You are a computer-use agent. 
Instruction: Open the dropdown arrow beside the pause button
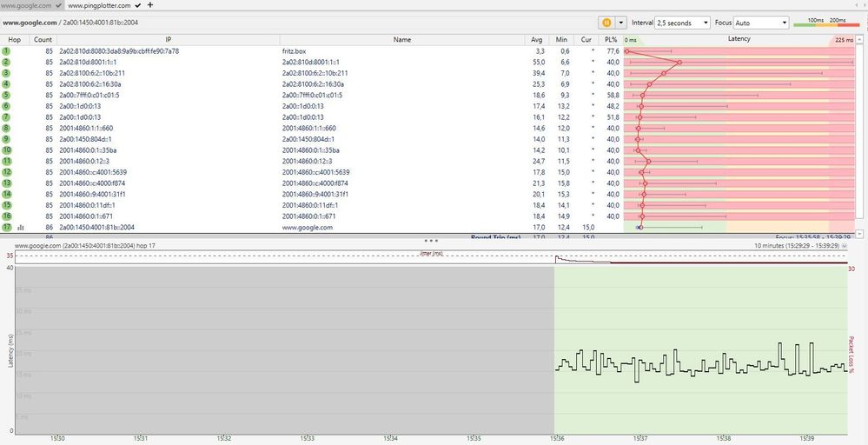point(621,23)
